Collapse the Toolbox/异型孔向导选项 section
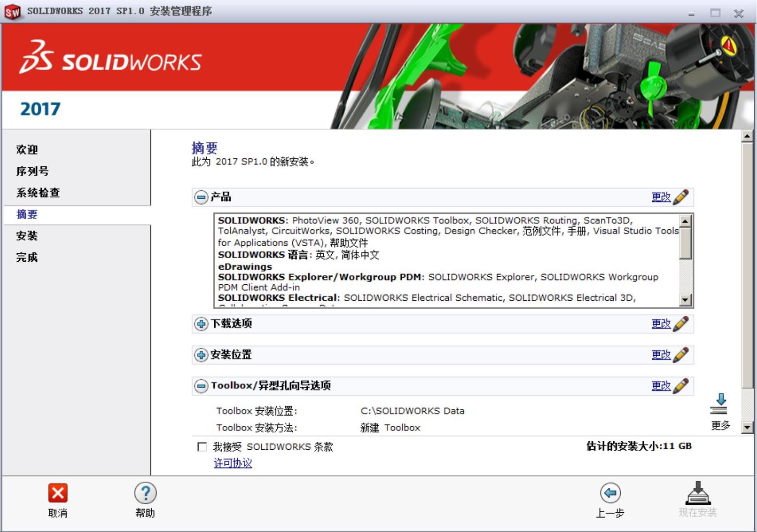The width and height of the screenshot is (757, 532). 201,386
